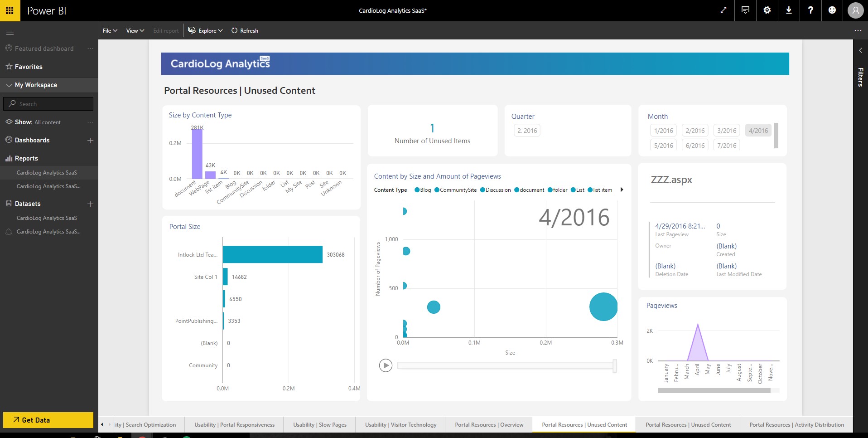This screenshot has width=868, height=438.
Task: Click the Month slicer vertical scrollbar
Action: [x=776, y=135]
